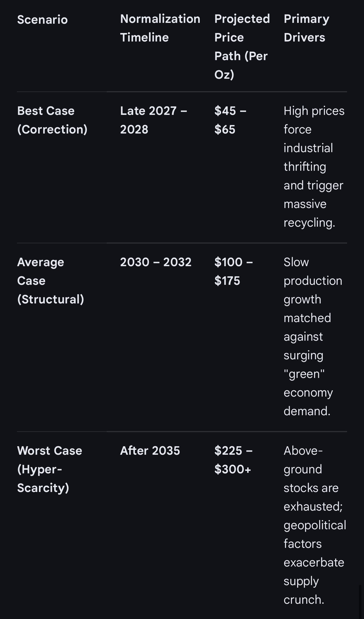
Task: Click the Scenario column header
Action: pyautogui.click(x=42, y=20)
